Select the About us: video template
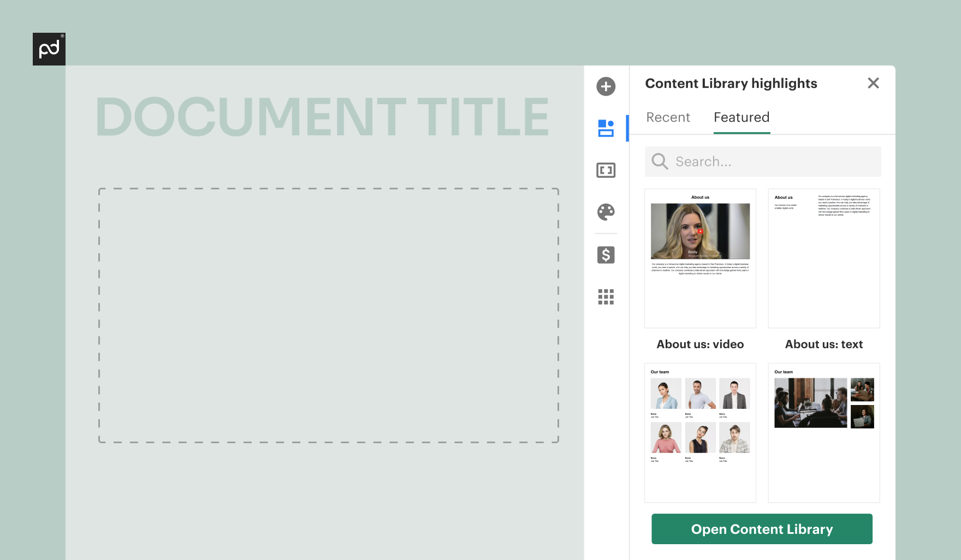This screenshot has width=961, height=560. (700, 258)
